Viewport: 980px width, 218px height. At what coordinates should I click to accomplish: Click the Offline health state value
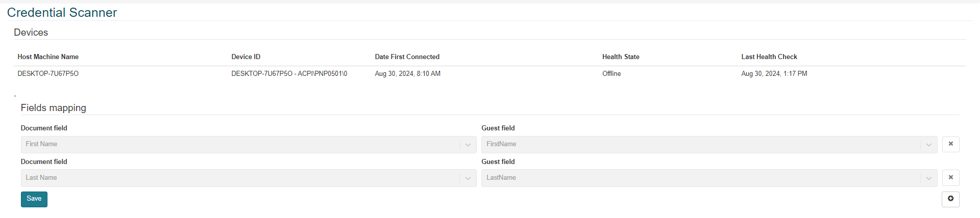tap(611, 74)
